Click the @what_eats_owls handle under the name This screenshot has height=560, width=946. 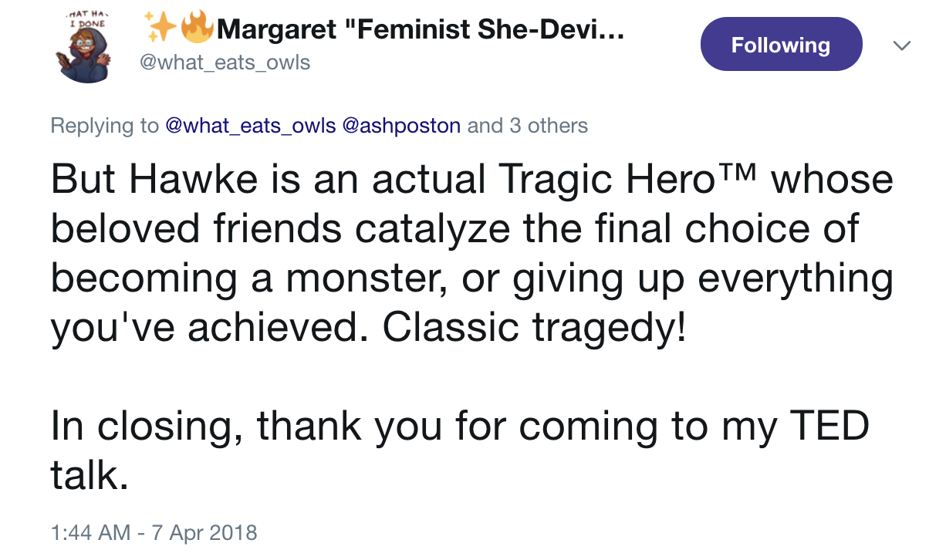tap(225, 62)
